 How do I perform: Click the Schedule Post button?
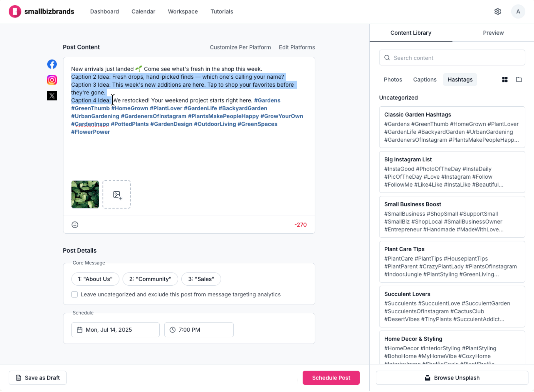(x=331, y=378)
